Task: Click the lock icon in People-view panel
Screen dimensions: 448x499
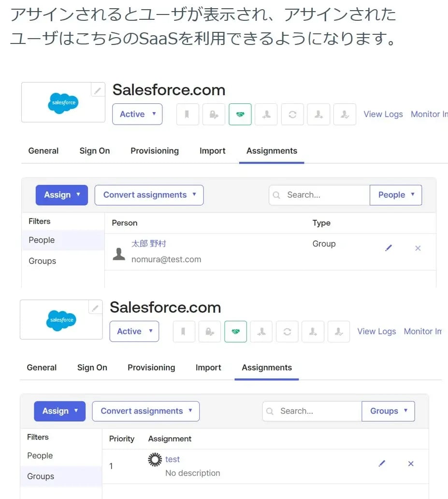Action: coord(214,114)
